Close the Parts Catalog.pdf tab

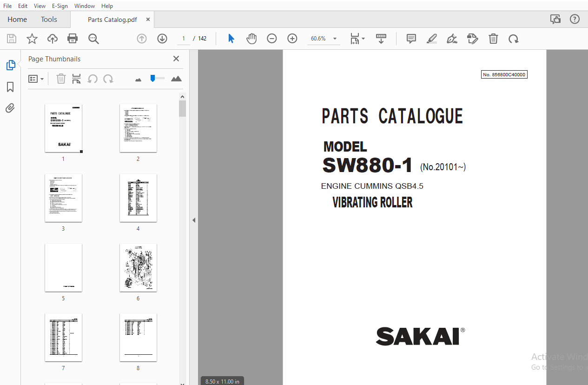[x=148, y=20]
